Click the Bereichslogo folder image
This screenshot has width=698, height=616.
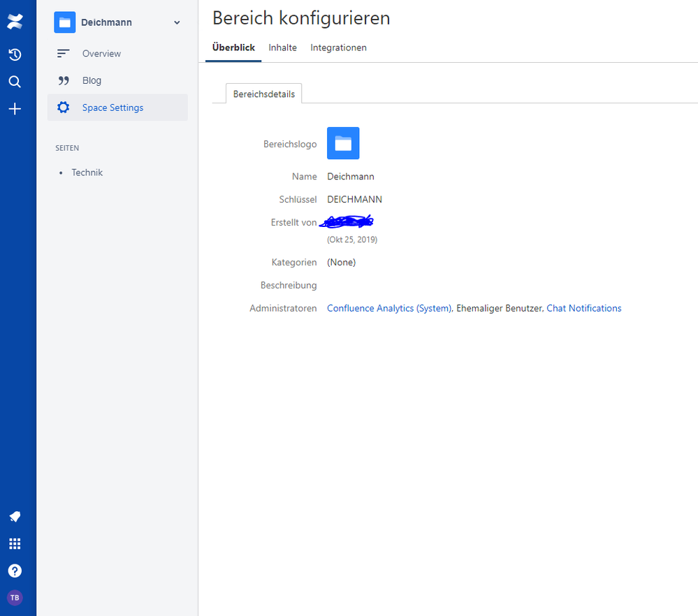coord(343,143)
